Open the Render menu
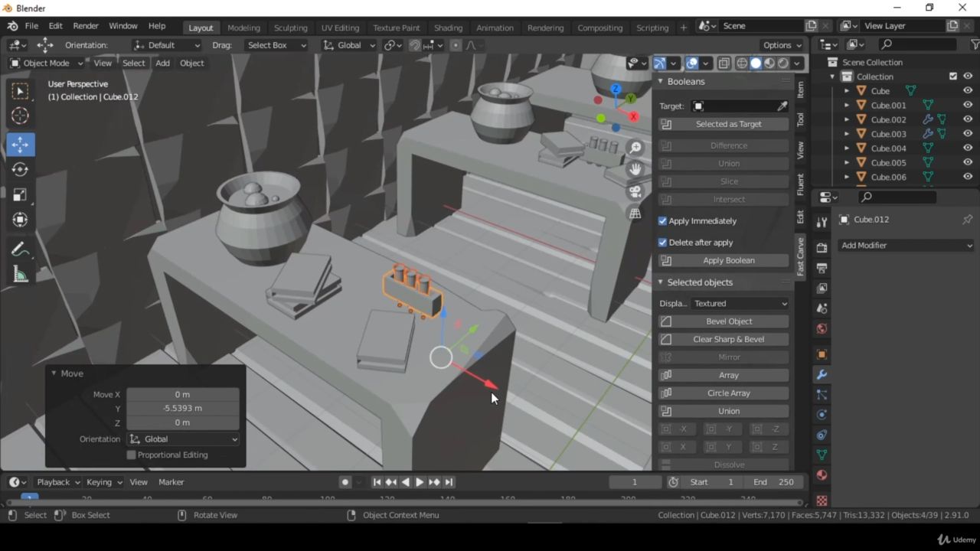This screenshot has height=551, width=980. pyautogui.click(x=86, y=26)
